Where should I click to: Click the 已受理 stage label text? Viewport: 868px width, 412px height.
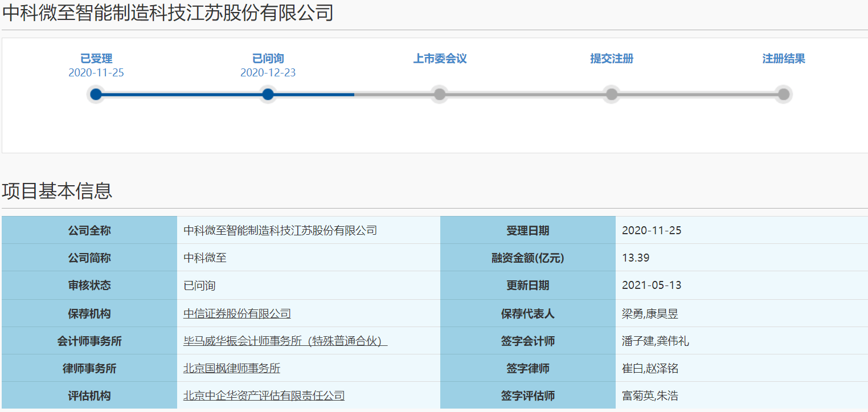coord(96,59)
